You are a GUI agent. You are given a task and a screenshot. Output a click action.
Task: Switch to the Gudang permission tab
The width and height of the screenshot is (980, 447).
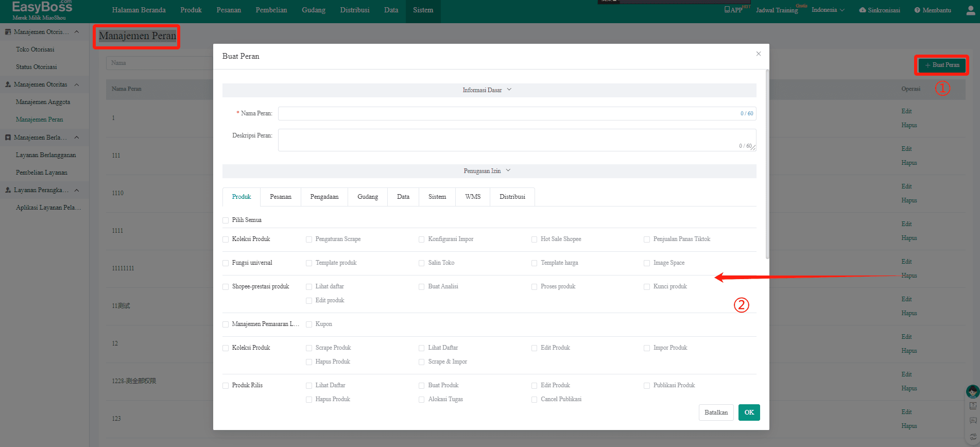click(x=368, y=197)
